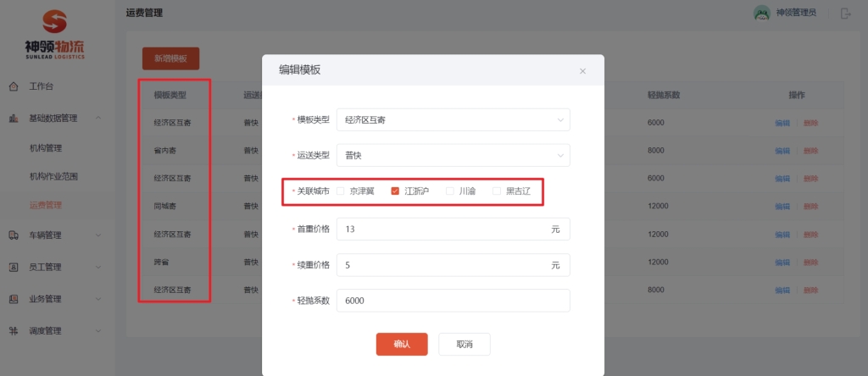Open 机构作业范围 in the sidebar
The height and width of the screenshot is (376, 868).
point(53,177)
